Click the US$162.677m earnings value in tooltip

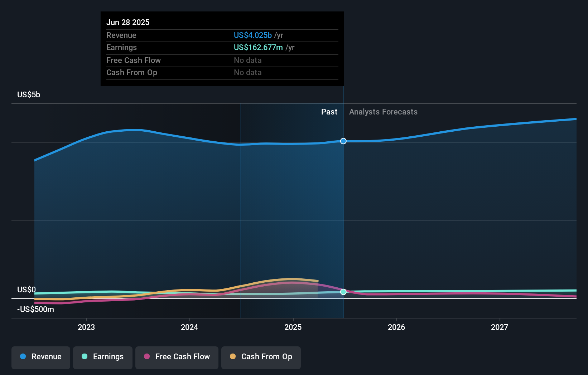[258, 47]
